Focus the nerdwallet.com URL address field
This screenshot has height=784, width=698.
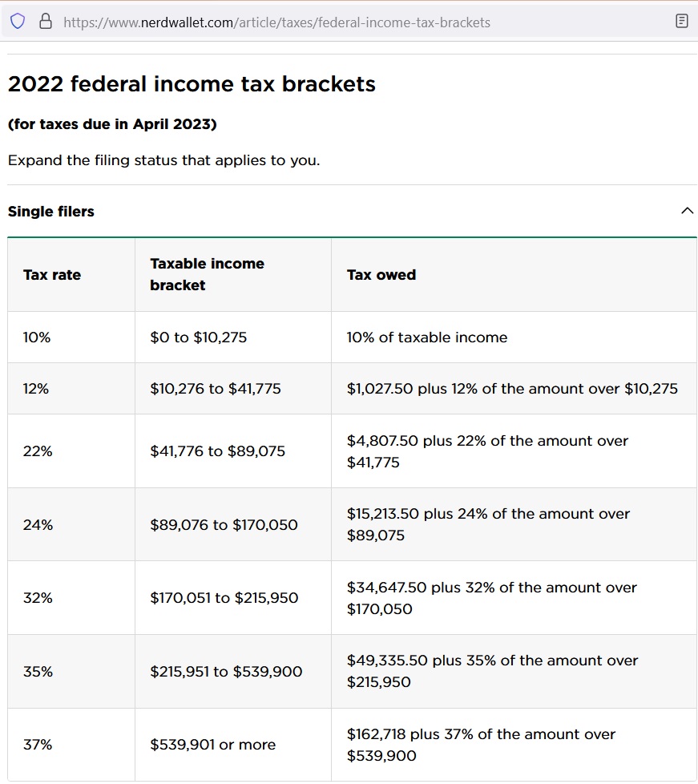[x=276, y=22]
